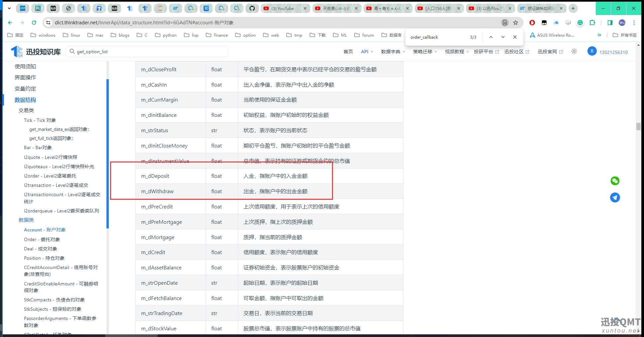Click the m_dDeposit table cell

170,176
